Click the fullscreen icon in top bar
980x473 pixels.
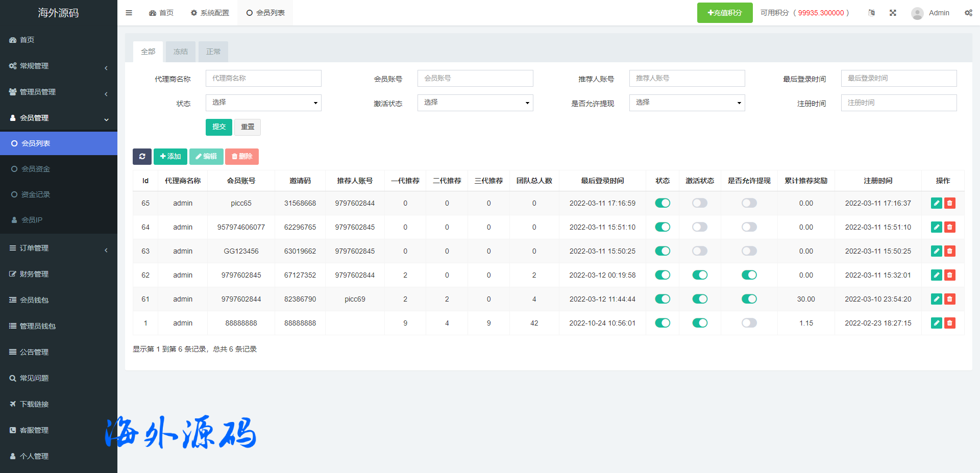click(x=893, y=13)
